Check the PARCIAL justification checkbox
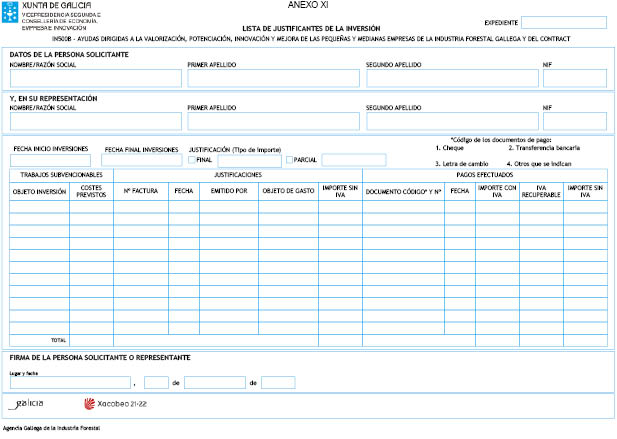 [289, 160]
